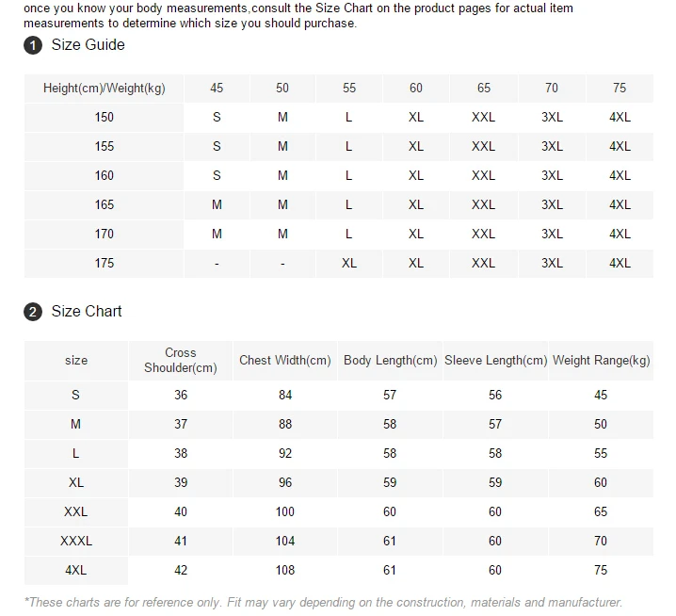This screenshot has width=676, height=616.
Task: Click the number 2 badge beside Size Chart
Action: point(33,312)
